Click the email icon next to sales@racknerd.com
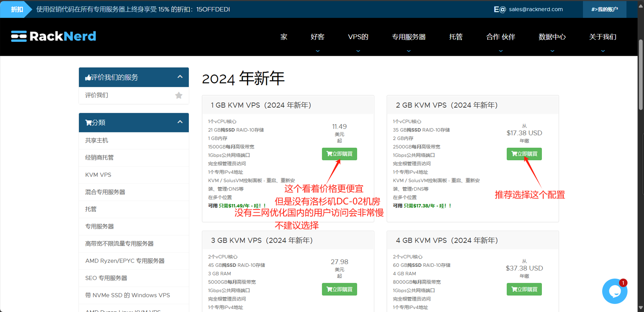 point(499,9)
